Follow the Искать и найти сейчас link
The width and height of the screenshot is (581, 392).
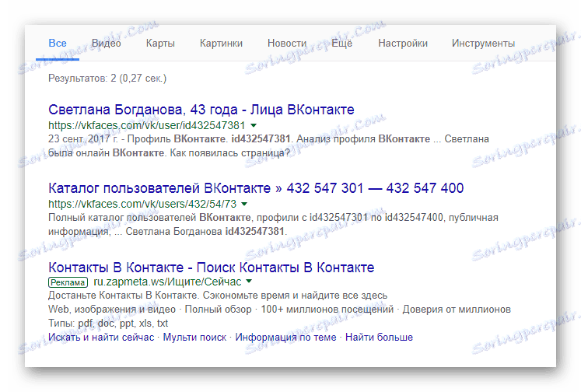coord(101,337)
